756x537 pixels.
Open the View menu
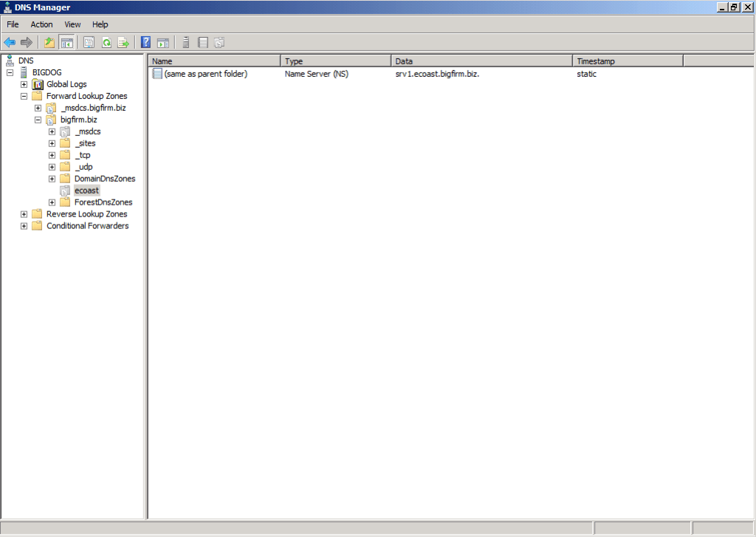tap(72, 24)
